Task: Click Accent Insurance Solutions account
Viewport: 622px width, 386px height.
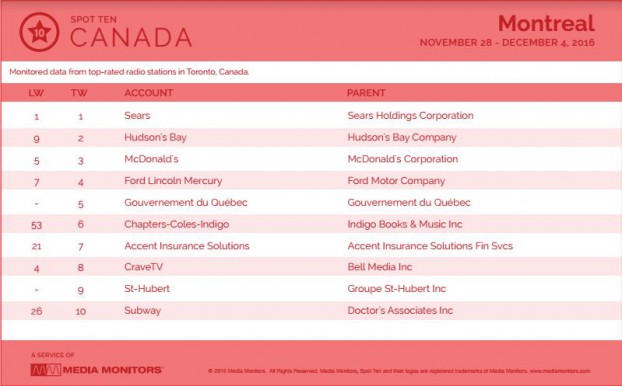Action: [187, 246]
